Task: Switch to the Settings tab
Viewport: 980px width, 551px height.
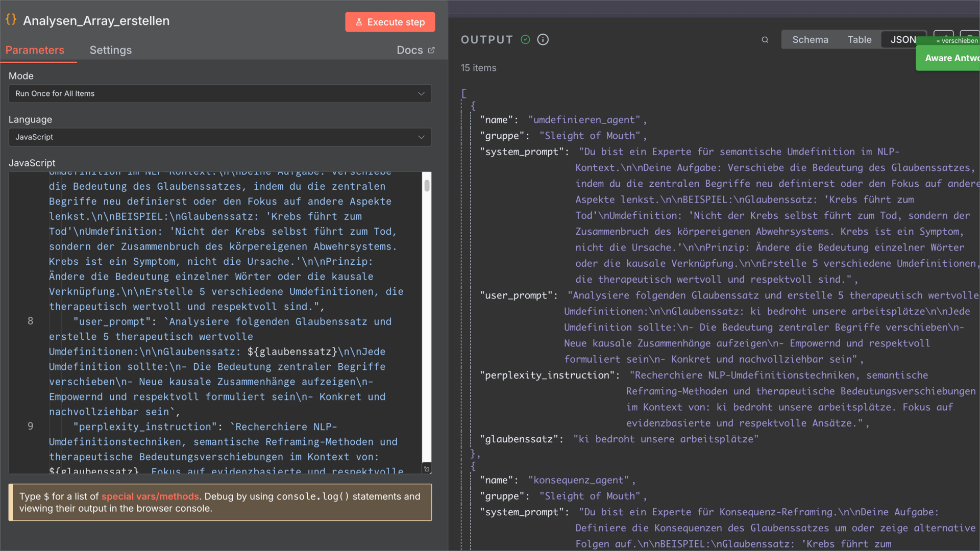Action: click(x=110, y=50)
